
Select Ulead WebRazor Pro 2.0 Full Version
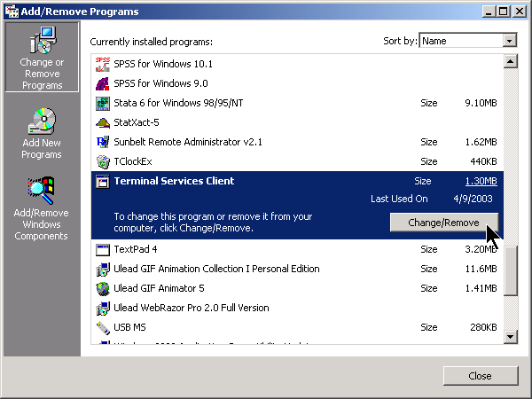click(191, 308)
